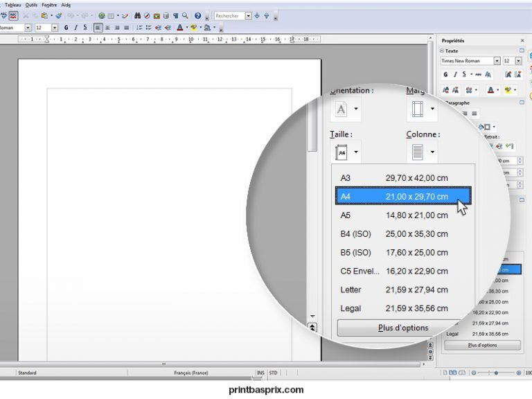532x399 pixels.
Task: Select centered alignment in formatting toolbar
Action: pos(107,28)
